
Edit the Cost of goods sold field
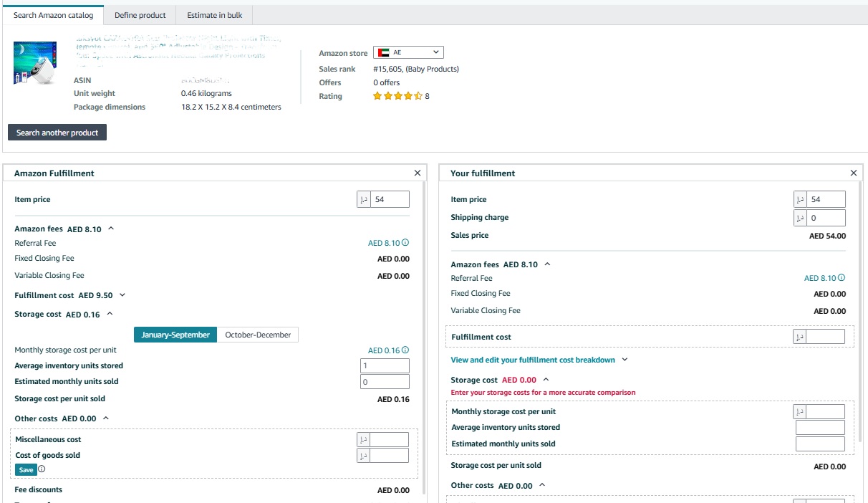click(390, 456)
